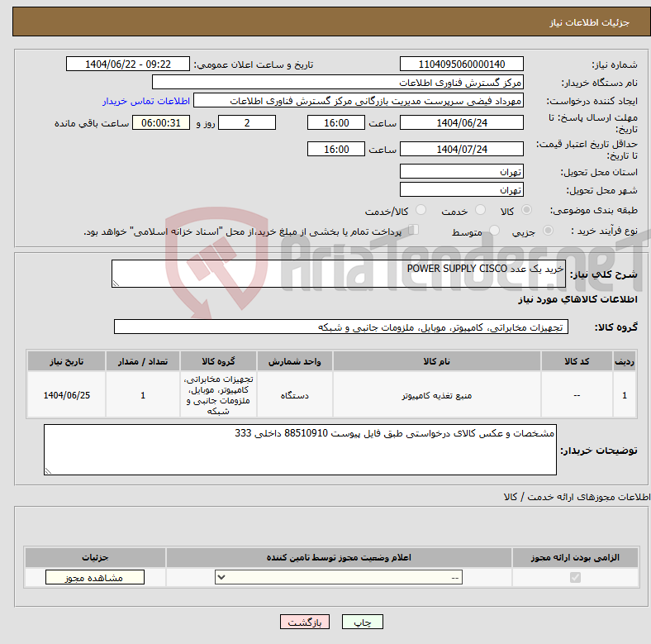651x644 pixels.
Task: Click the استان محل تحویل field
Action: pyautogui.click(x=462, y=171)
